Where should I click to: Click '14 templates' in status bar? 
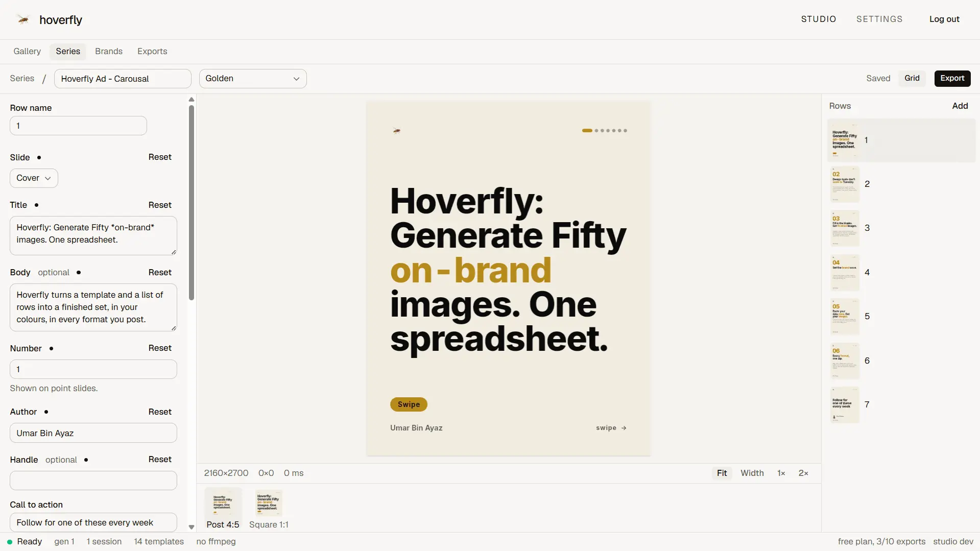[x=159, y=542]
